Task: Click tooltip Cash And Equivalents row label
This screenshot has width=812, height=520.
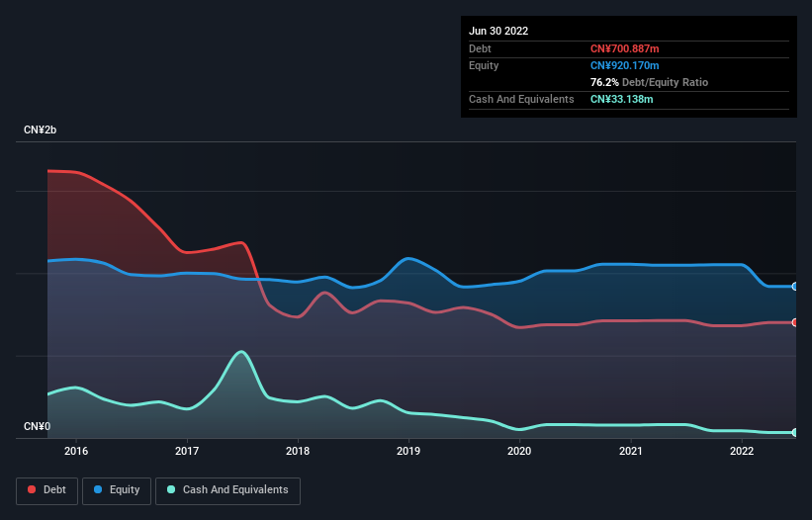Action: [521, 99]
